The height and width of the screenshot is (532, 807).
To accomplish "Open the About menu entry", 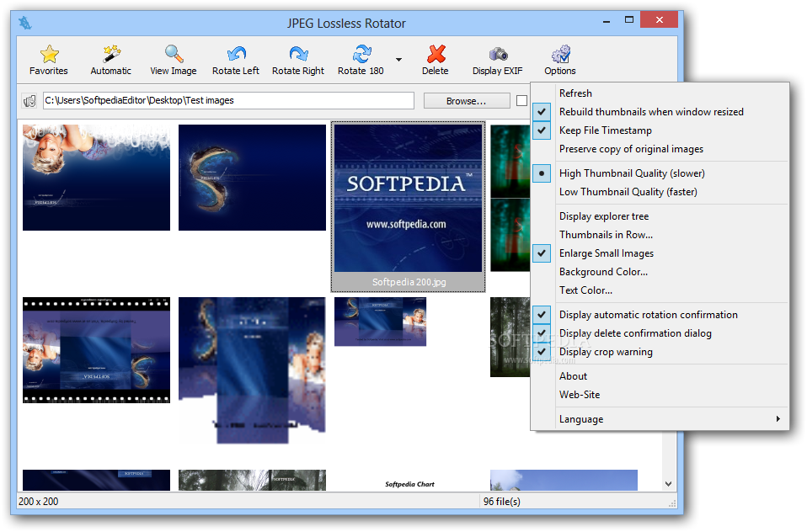I will [x=573, y=376].
